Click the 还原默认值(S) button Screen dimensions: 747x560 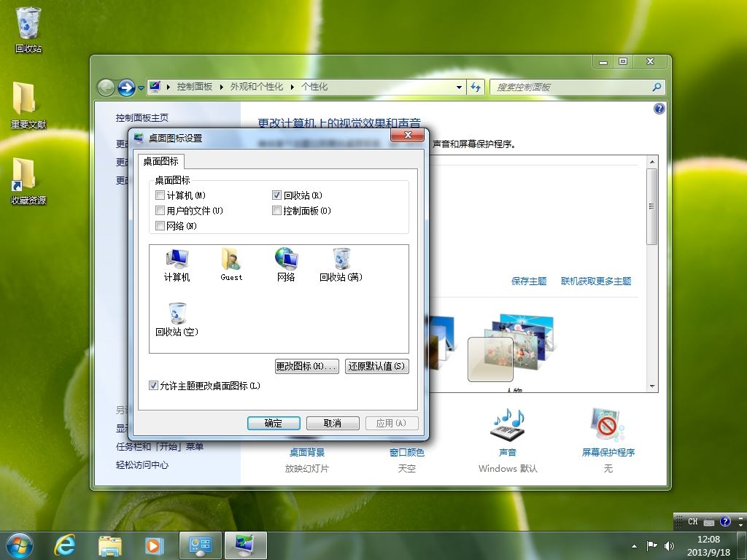tap(377, 366)
